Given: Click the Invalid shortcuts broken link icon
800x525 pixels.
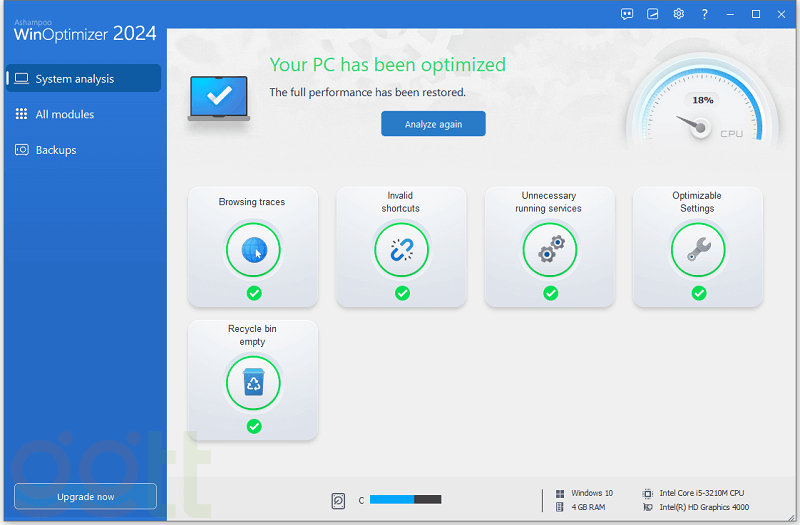Looking at the screenshot, I should click(x=401, y=250).
